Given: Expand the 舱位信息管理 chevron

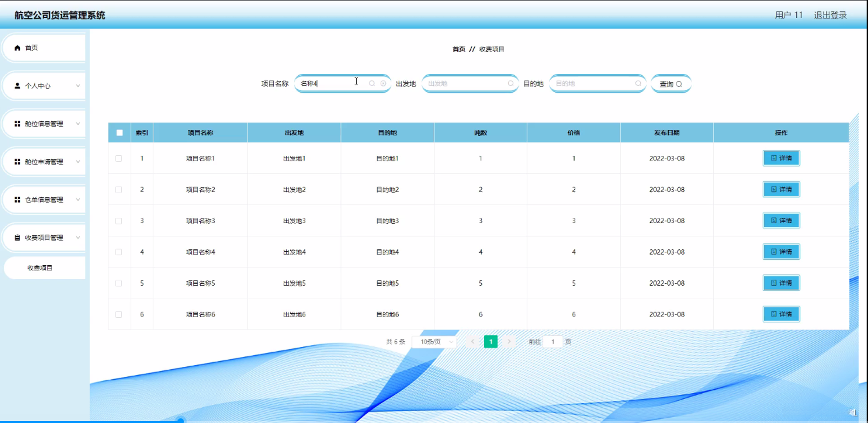Looking at the screenshot, I should coord(78,124).
